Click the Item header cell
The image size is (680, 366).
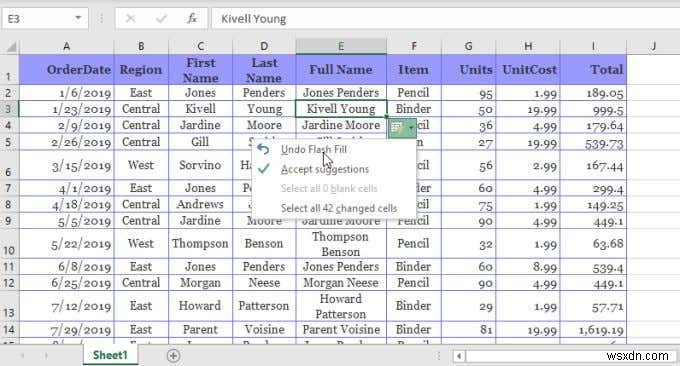(414, 69)
